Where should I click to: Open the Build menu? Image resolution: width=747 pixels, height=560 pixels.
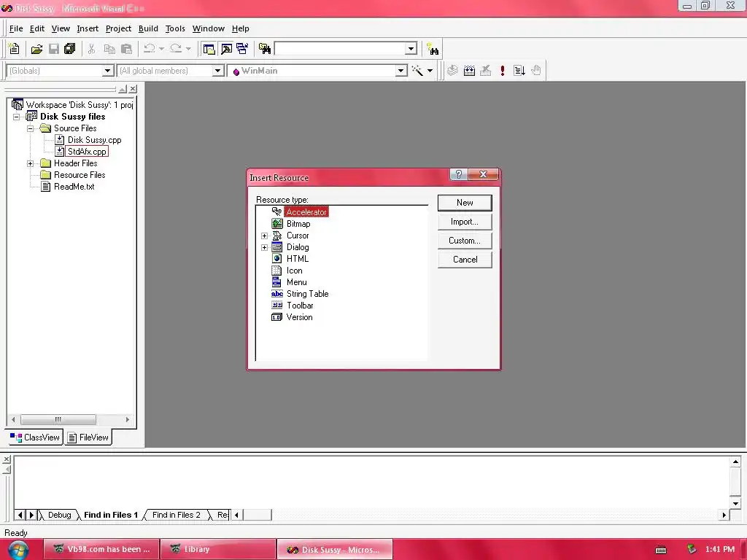pos(148,28)
